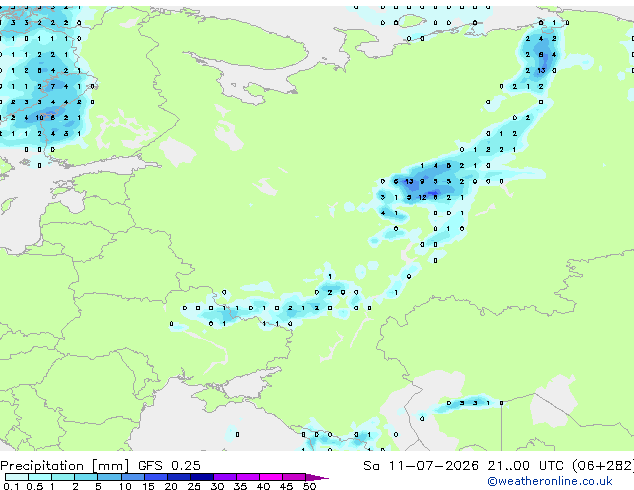This screenshot has height=490, width=634.
Task: Select the 10–15 mm legend color box
Action: 132,477
